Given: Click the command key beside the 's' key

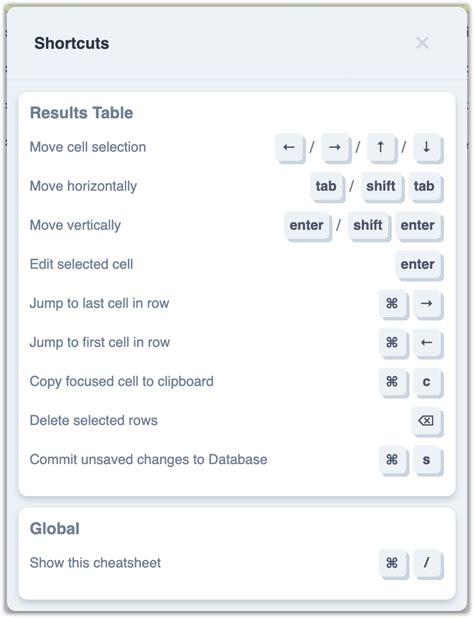Looking at the screenshot, I should pyautogui.click(x=392, y=460).
